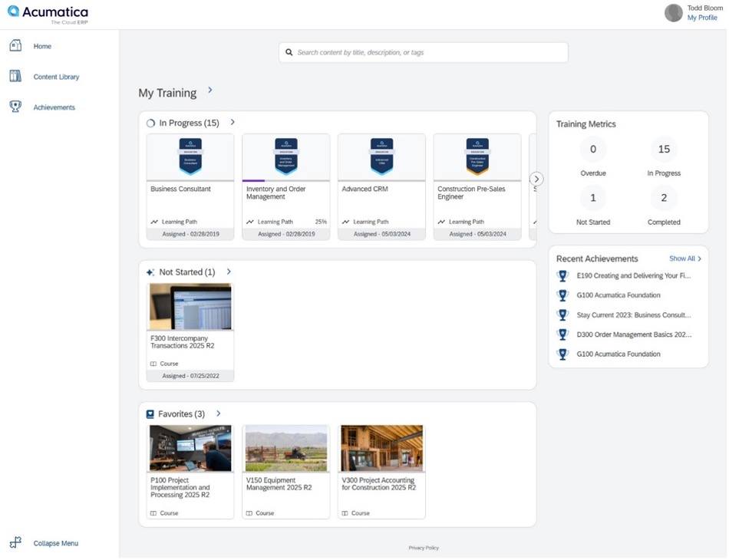Open the My Training chevron
The width and height of the screenshot is (729, 560).
click(210, 91)
